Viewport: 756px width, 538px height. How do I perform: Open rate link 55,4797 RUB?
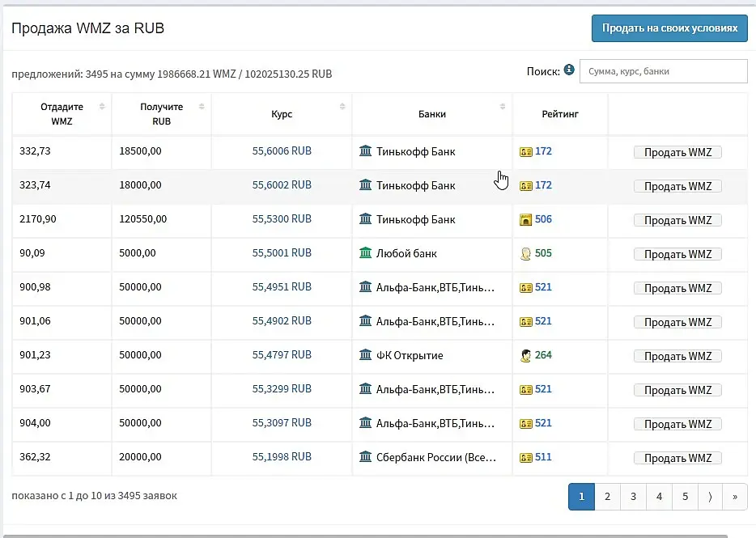(282, 355)
